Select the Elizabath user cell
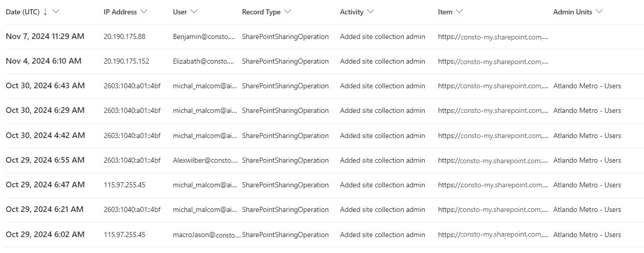The width and height of the screenshot is (644, 253). click(204, 61)
